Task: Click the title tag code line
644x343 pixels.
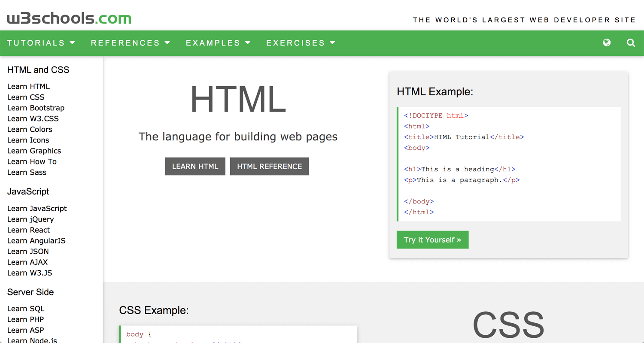Action: coord(464,137)
